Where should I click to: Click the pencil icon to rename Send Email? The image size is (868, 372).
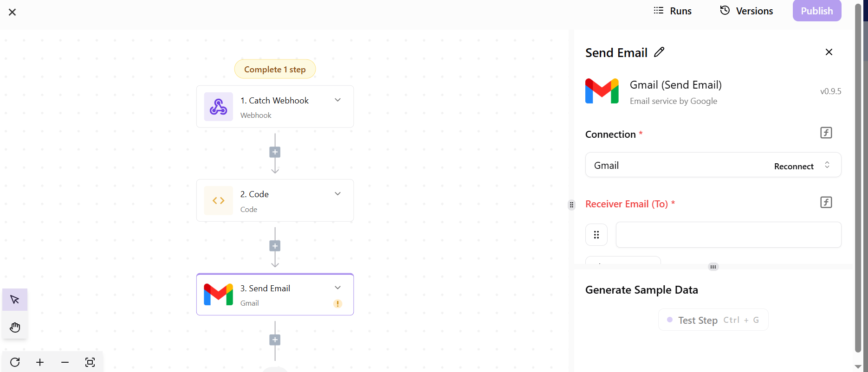coord(659,52)
